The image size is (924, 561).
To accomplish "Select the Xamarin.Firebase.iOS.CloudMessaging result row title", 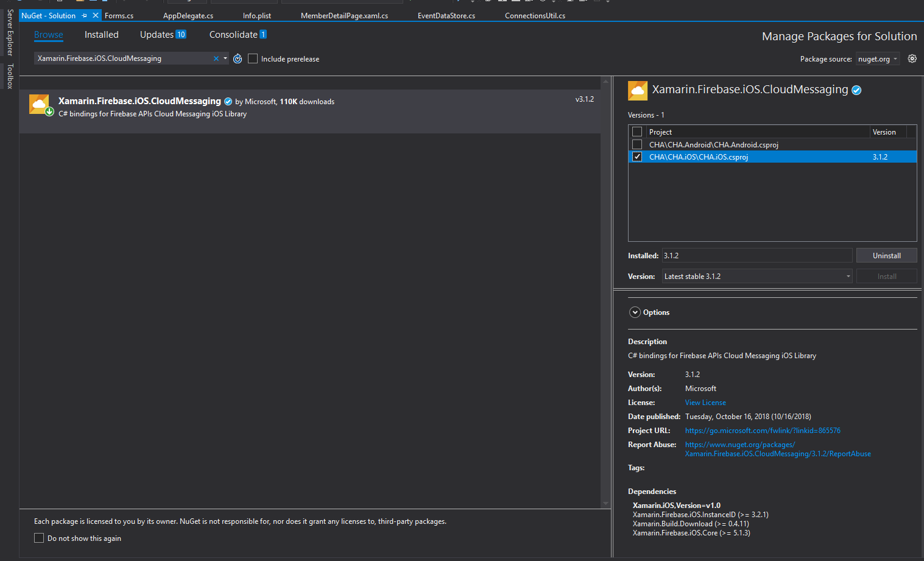I will [x=139, y=101].
